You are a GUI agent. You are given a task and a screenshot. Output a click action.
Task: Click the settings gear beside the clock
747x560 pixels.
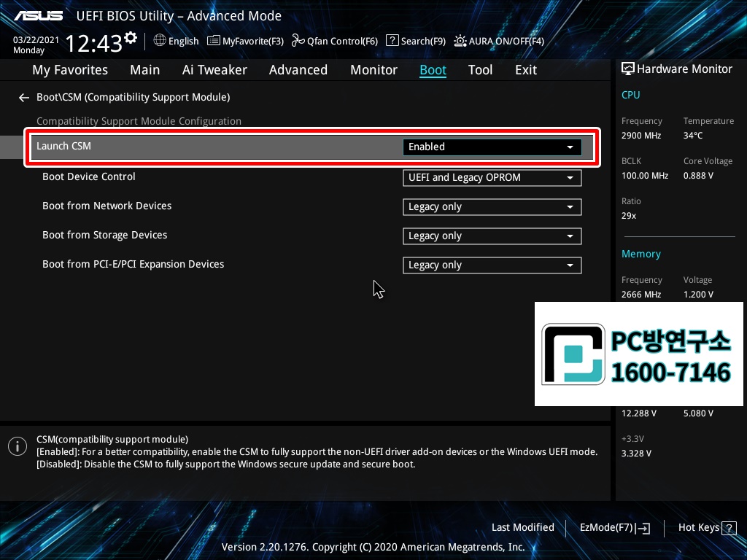(x=131, y=38)
